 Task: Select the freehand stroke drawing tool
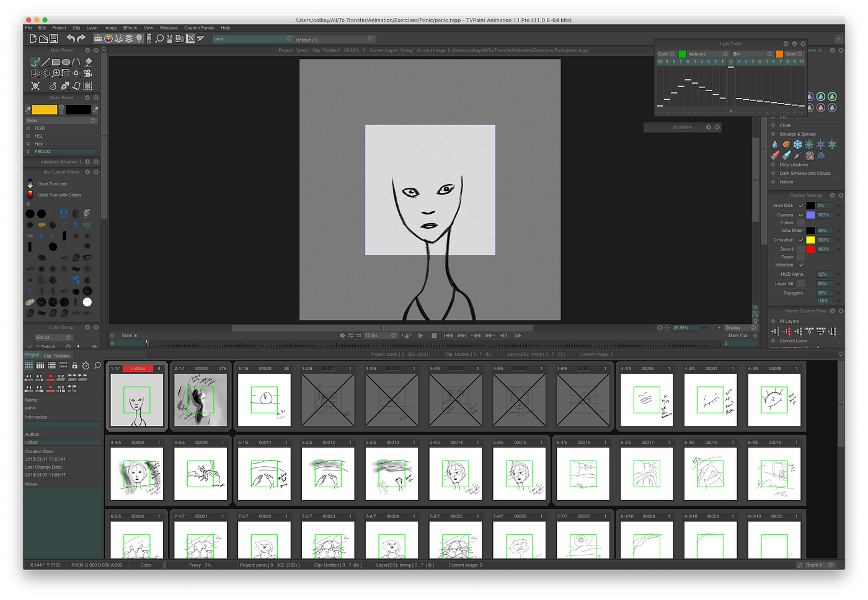pos(35,62)
